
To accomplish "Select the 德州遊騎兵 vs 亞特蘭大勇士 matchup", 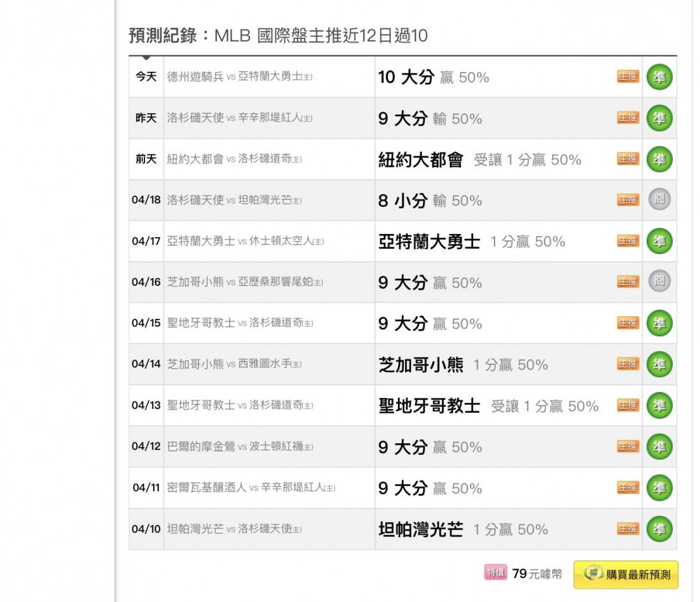I will [240, 76].
